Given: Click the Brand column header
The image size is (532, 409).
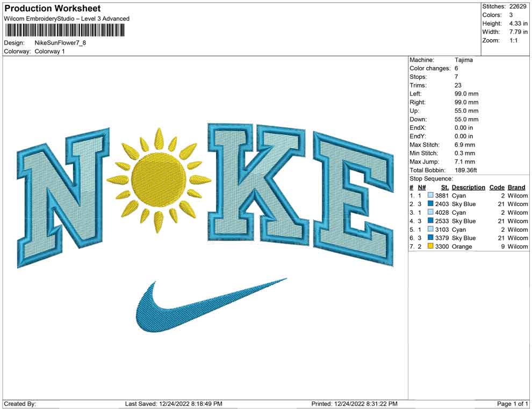Looking at the screenshot, I should click(516, 187).
